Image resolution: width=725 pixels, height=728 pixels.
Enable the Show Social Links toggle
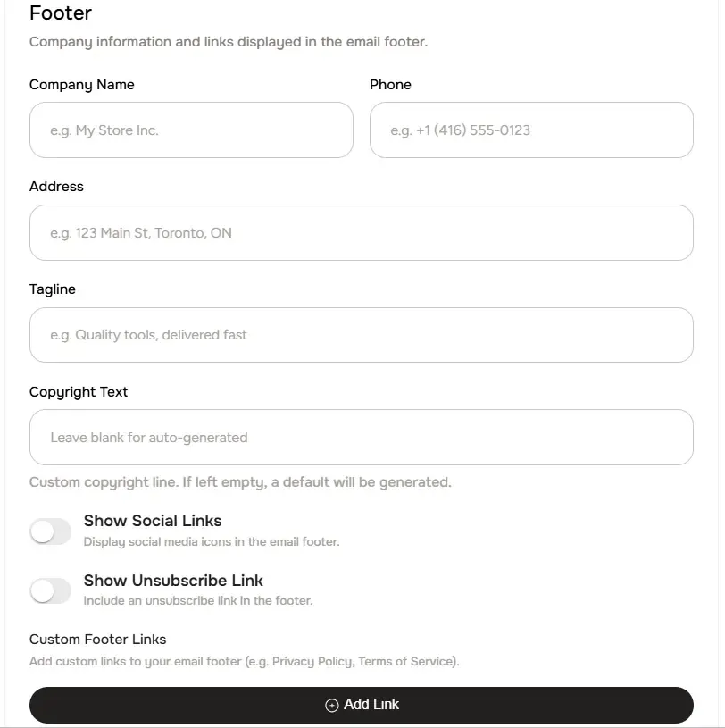(50, 531)
